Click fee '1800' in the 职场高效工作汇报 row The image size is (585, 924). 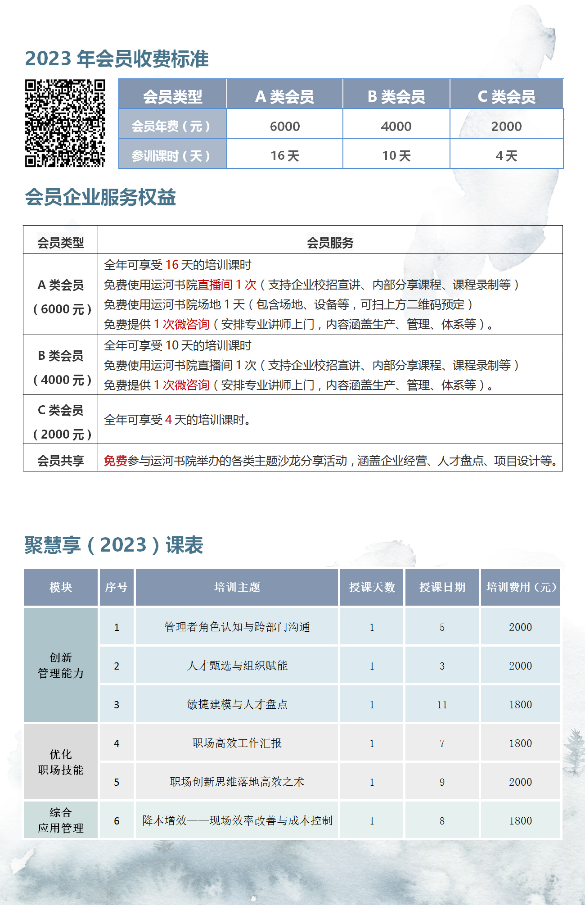point(521,743)
